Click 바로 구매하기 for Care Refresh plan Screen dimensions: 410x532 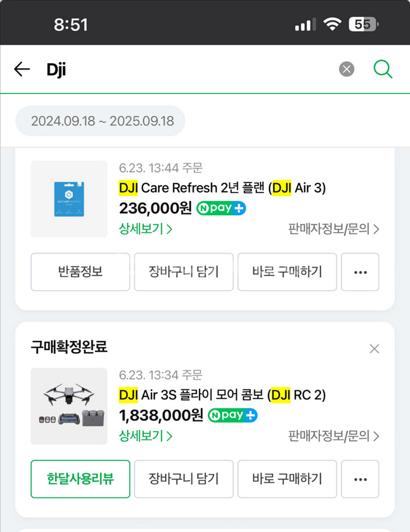pos(287,272)
